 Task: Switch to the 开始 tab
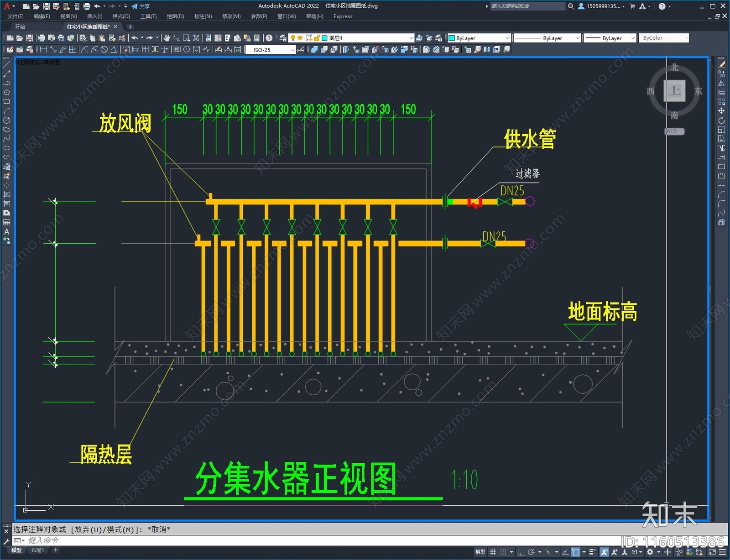coord(20,26)
